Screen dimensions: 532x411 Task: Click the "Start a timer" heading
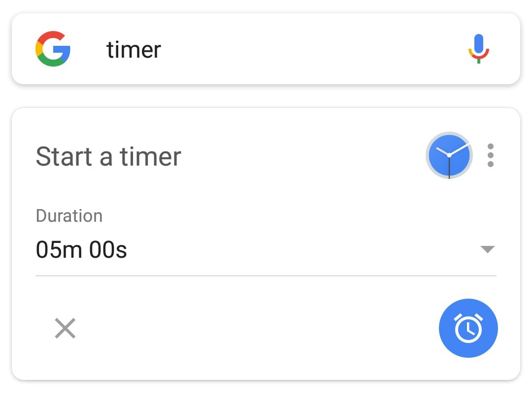pyautogui.click(x=108, y=156)
